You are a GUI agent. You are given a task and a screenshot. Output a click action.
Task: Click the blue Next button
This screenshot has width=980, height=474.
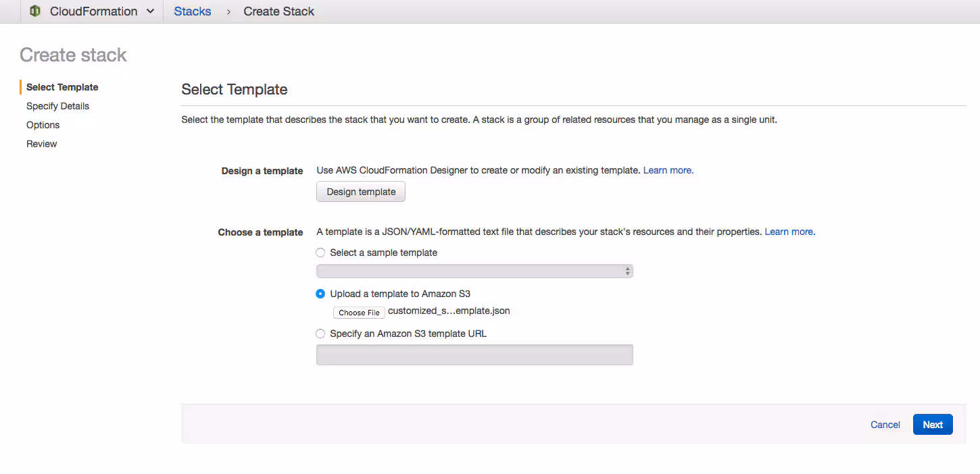click(x=932, y=425)
